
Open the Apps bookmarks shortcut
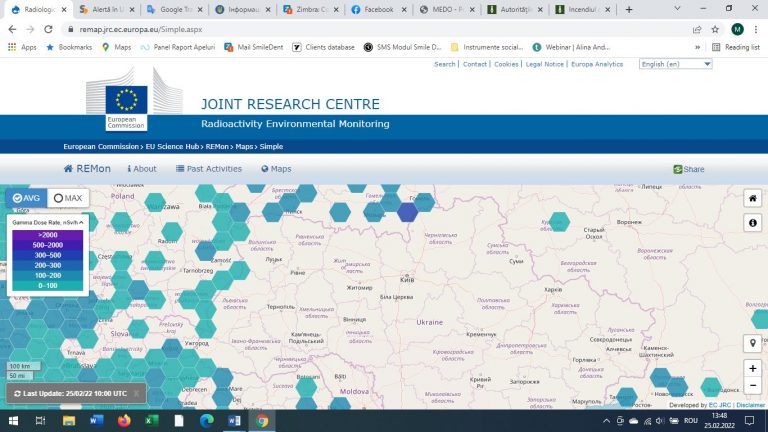click(22, 47)
